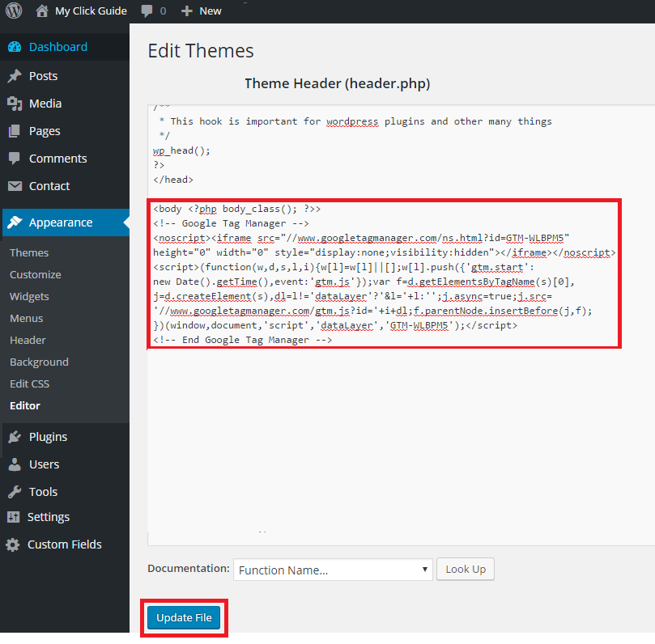
Task: Click the line starting with height="0"
Action: click(384, 253)
